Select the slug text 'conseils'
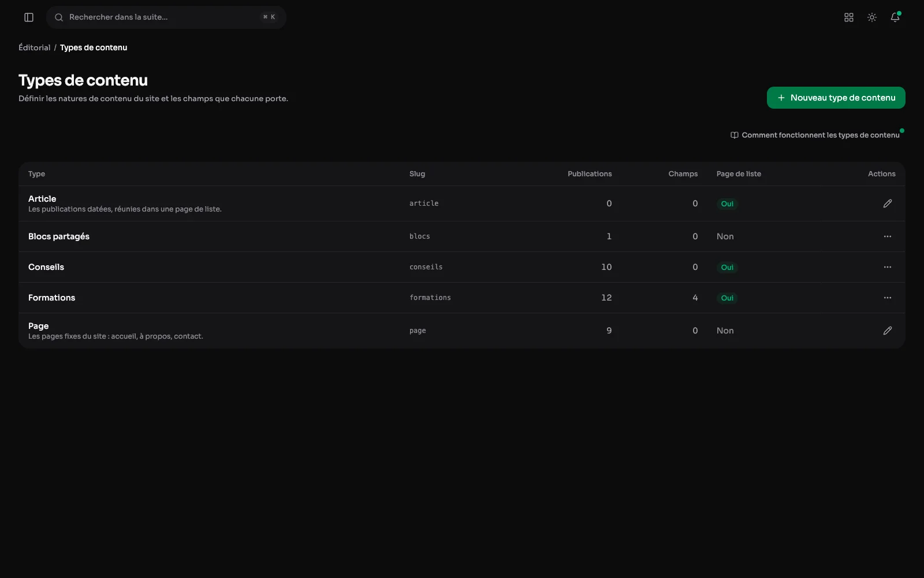The image size is (924, 578). [426, 267]
